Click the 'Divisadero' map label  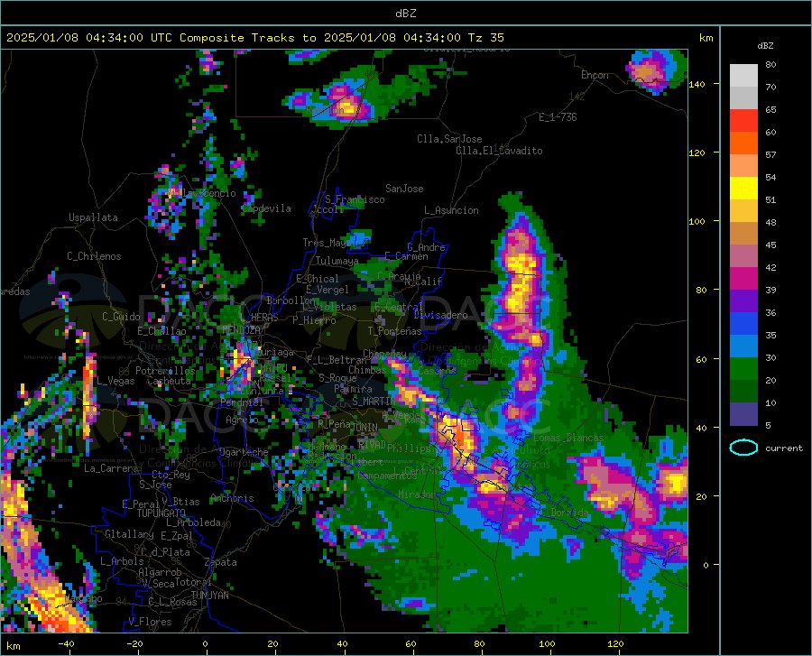point(440,315)
